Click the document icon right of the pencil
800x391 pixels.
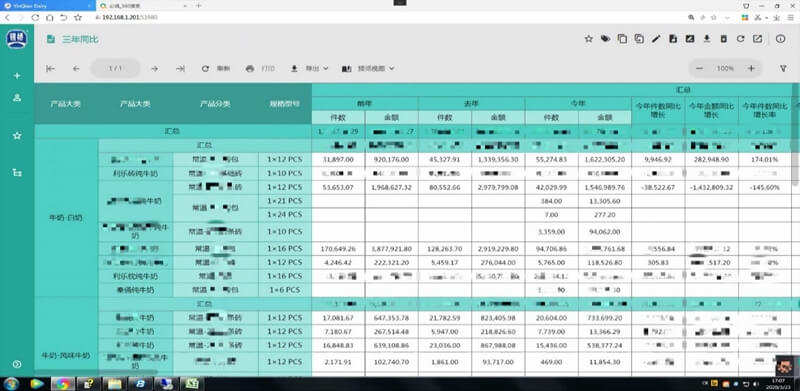point(673,39)
